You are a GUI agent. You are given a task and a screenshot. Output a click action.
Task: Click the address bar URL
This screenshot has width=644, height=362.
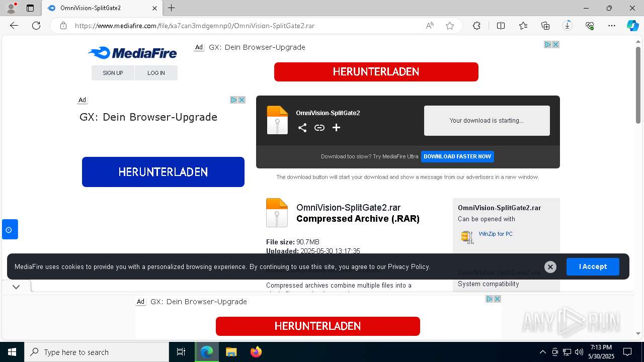tap(195, 26)
